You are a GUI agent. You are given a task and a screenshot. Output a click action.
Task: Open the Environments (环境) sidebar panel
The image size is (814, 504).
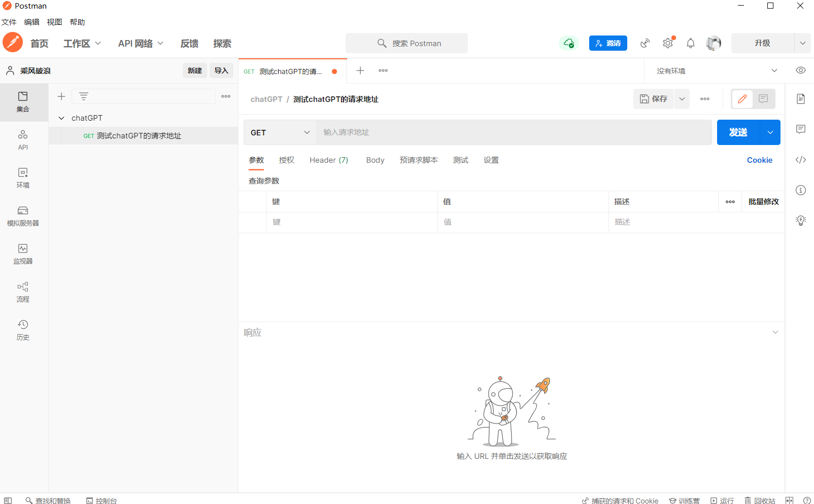tap(23, 178)
